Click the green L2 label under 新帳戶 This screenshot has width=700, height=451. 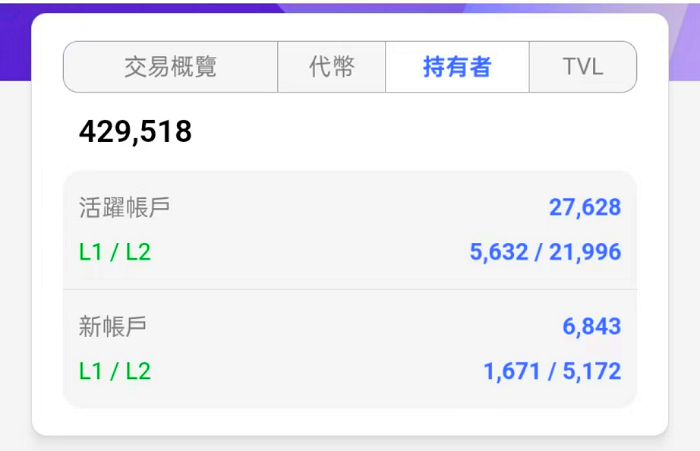point(137,371)
